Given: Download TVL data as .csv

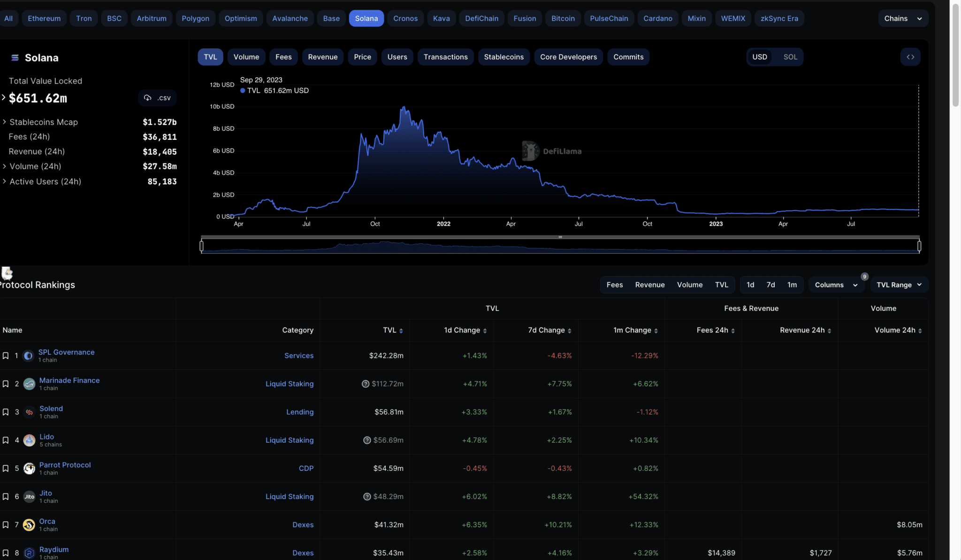Looking at the screenshot, I should point(158,98).
